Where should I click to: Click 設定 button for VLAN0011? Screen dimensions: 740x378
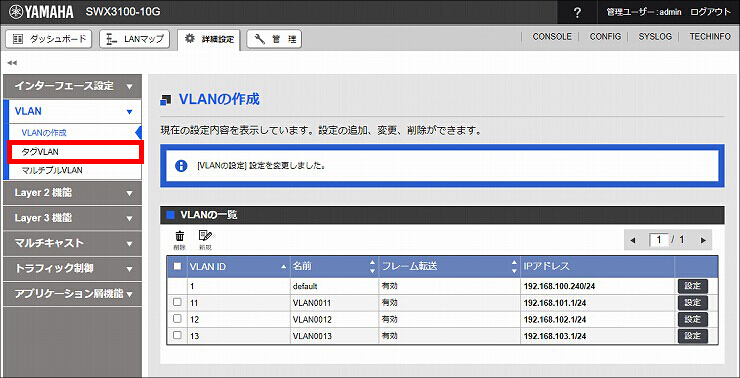click(x=693, y=302)
